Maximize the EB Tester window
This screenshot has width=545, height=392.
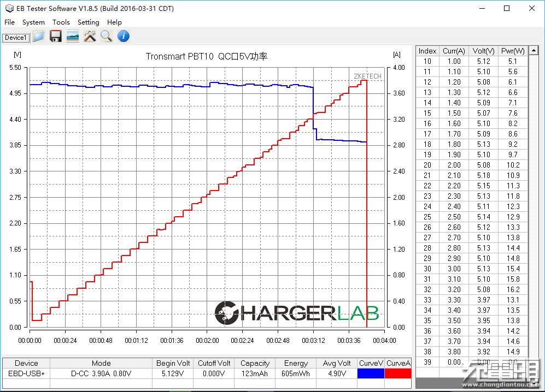[x=507, y=8]
